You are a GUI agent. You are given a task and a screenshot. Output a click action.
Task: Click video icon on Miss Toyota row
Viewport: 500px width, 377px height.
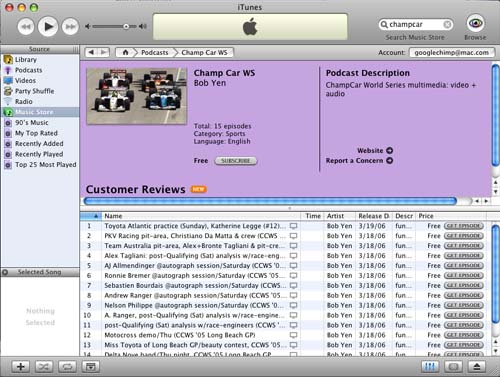tap(293, 345)
